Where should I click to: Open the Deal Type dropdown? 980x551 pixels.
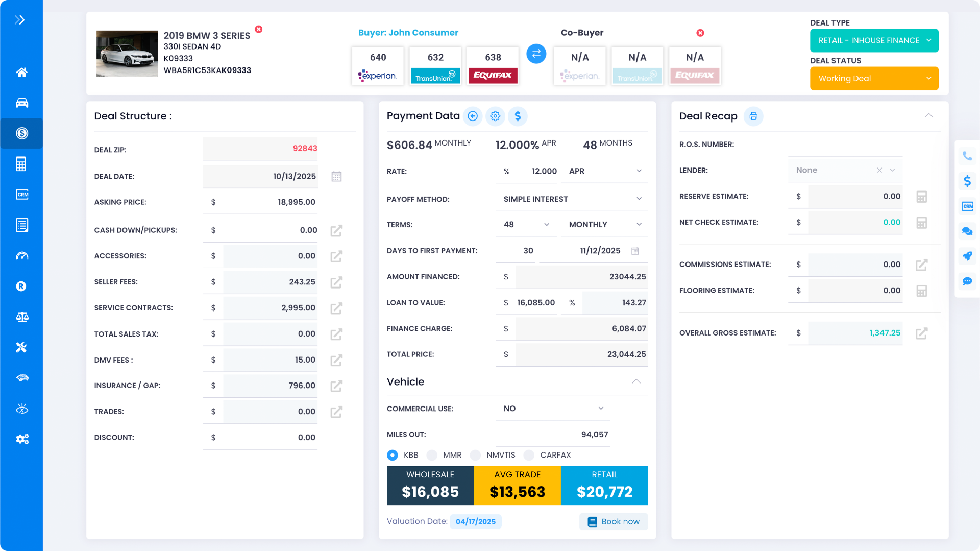[x=874, y=40]
